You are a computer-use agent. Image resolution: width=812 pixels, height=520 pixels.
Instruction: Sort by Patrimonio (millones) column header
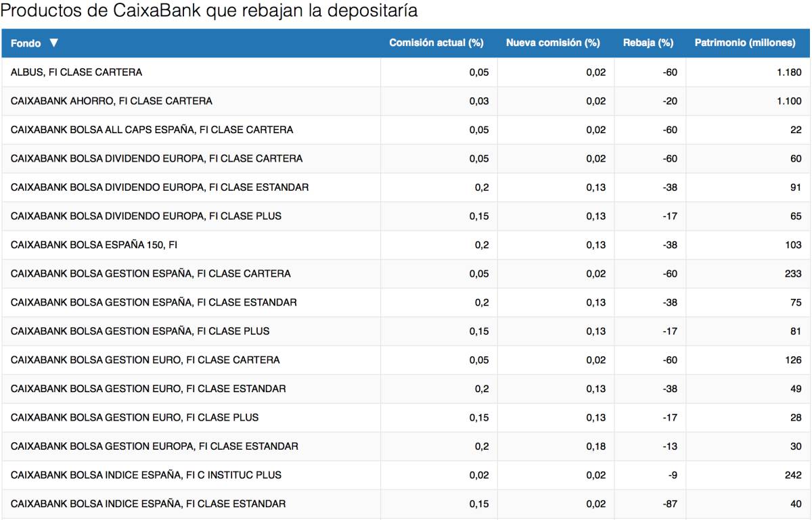pyautogui.click(x=744, y=43)
